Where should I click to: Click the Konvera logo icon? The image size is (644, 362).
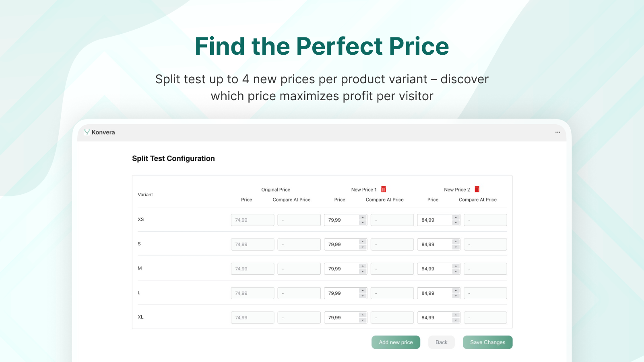pos(87,132)
